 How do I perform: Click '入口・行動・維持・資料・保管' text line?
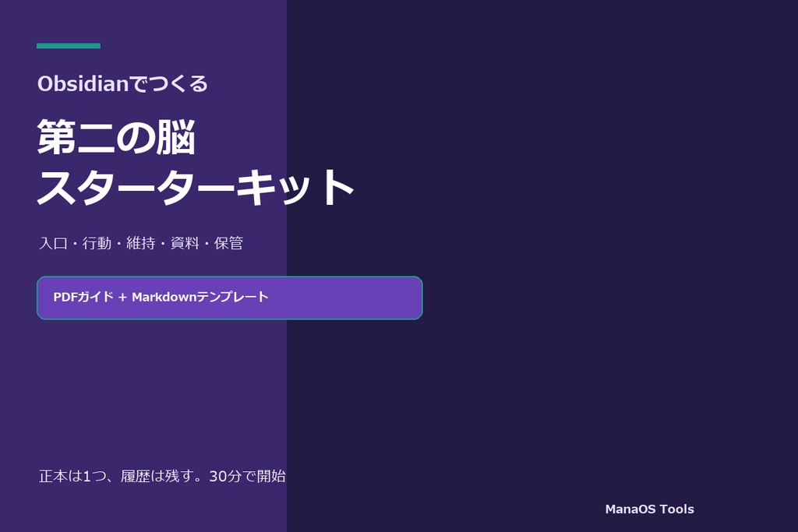[141, 243]
